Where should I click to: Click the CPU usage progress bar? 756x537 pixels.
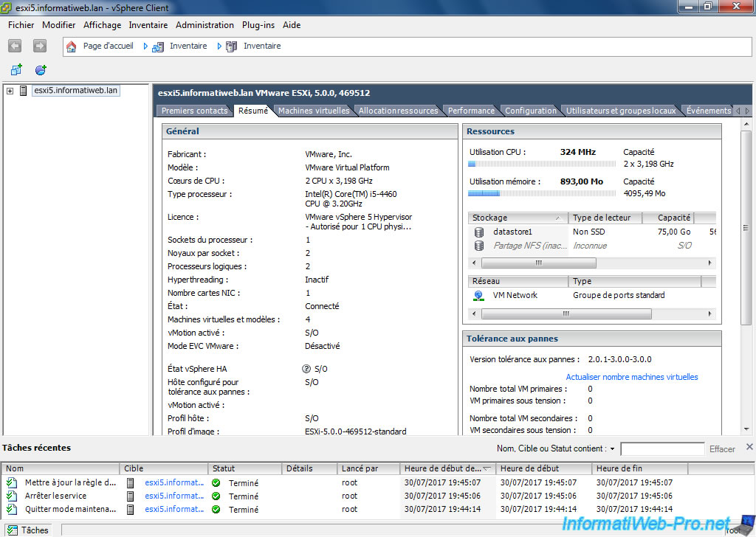[x=542, y=164]
